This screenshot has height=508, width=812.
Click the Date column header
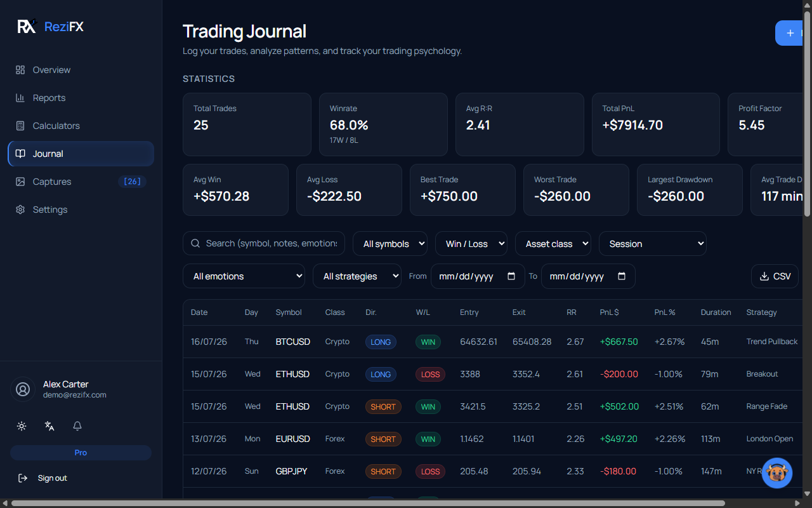pyautogui.click(x=199, y=312)
